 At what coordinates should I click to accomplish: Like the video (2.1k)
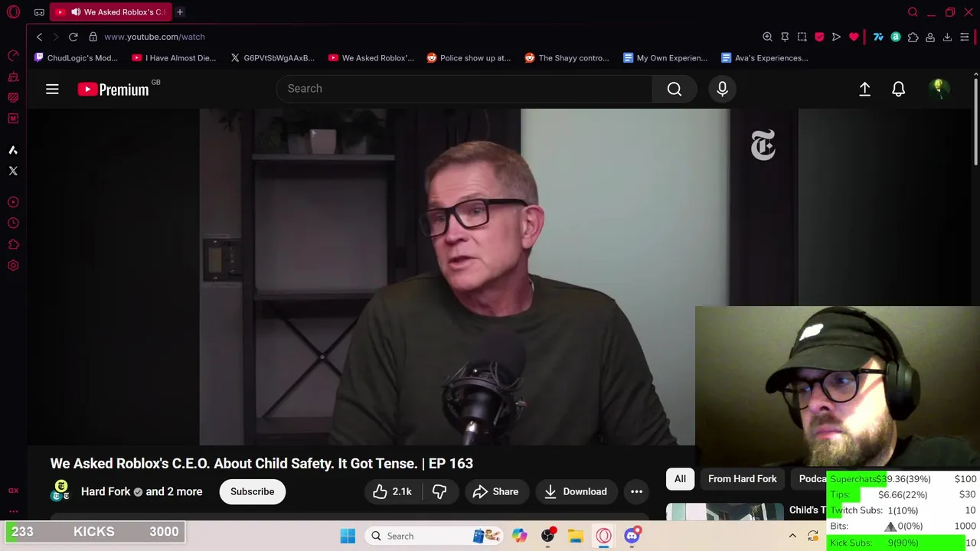click(393, 491)
